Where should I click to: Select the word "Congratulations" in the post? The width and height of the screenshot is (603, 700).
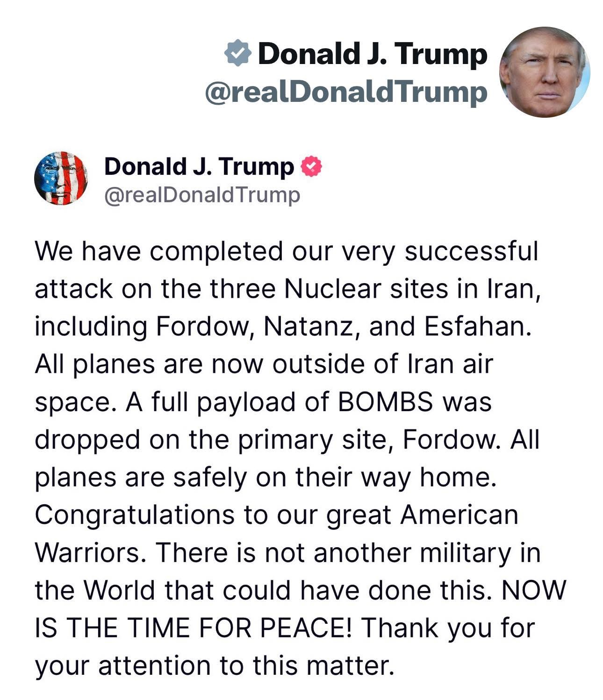coord(135,515)
